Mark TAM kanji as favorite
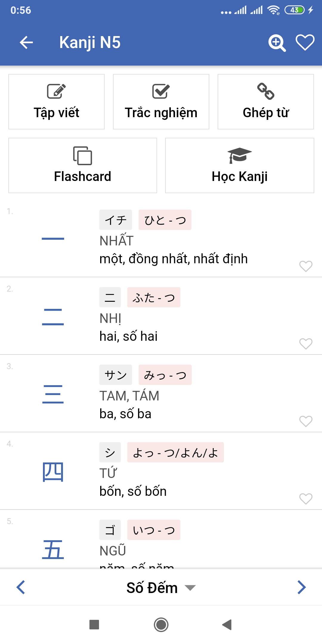 click(306, 421)
